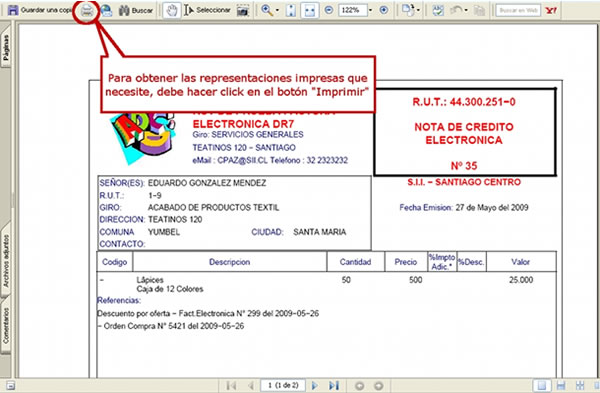The image size is (600, 393).
Task: Click the Giro: SERVICIOS GENERALES line
Action: (248, 135)
